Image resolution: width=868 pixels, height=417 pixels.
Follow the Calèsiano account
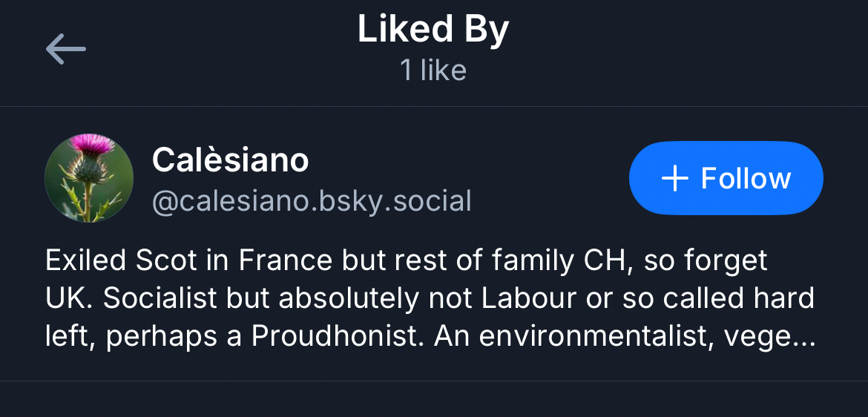pyautogui.click(x=726, y=178)
